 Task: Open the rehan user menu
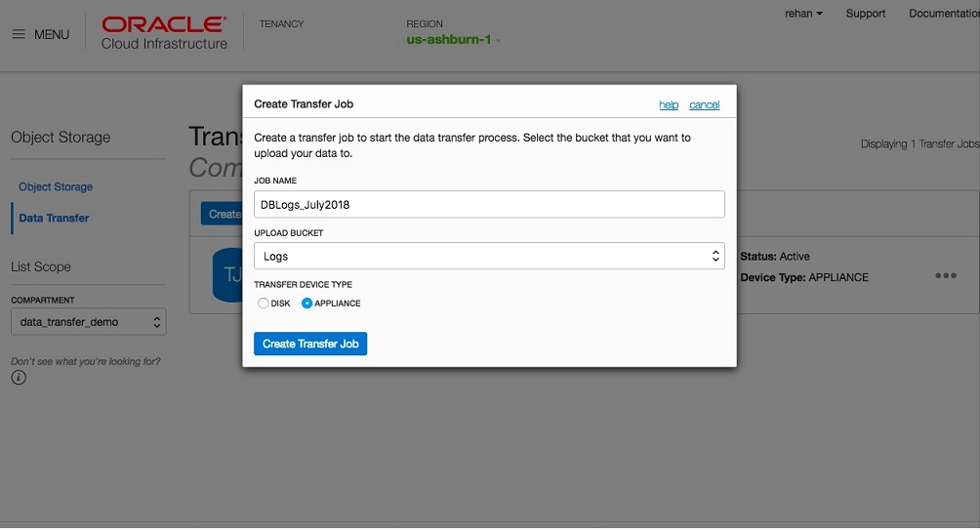pyautogui.click(x=803, y=14)
